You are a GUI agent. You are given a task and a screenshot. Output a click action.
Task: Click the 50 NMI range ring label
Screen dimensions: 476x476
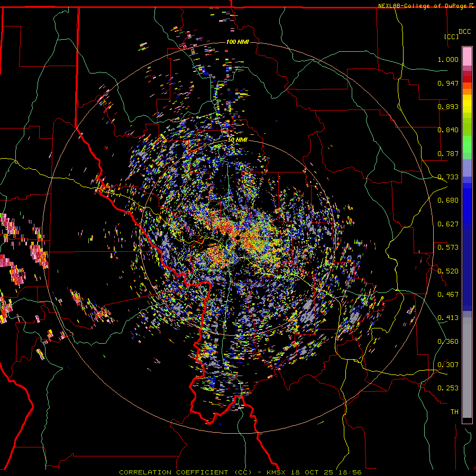[x=237, y=140]
